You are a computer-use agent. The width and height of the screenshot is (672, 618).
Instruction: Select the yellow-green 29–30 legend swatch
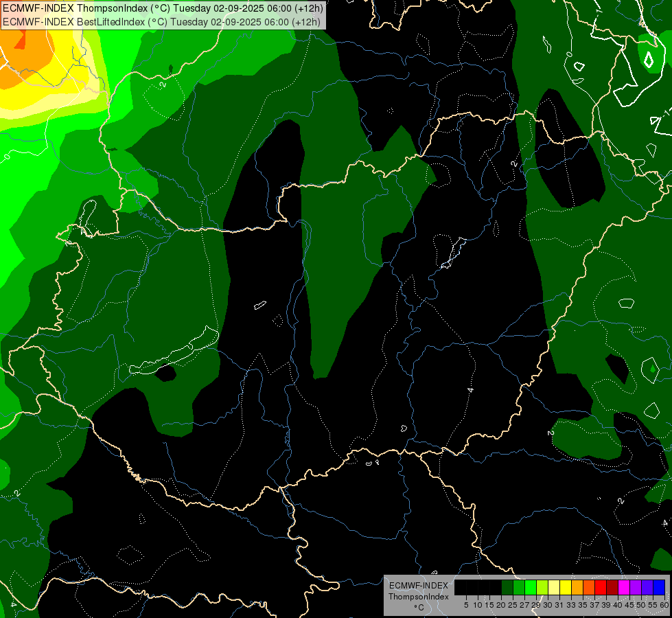point(542,587)
